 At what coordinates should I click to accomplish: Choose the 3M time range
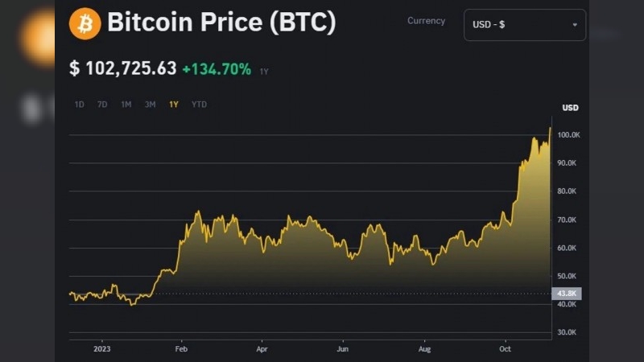pos(150,105)
